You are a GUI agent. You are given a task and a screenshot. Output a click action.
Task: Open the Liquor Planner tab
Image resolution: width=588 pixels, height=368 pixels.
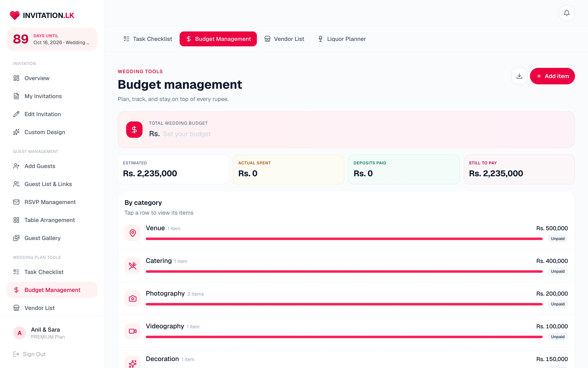coord(342,39)
